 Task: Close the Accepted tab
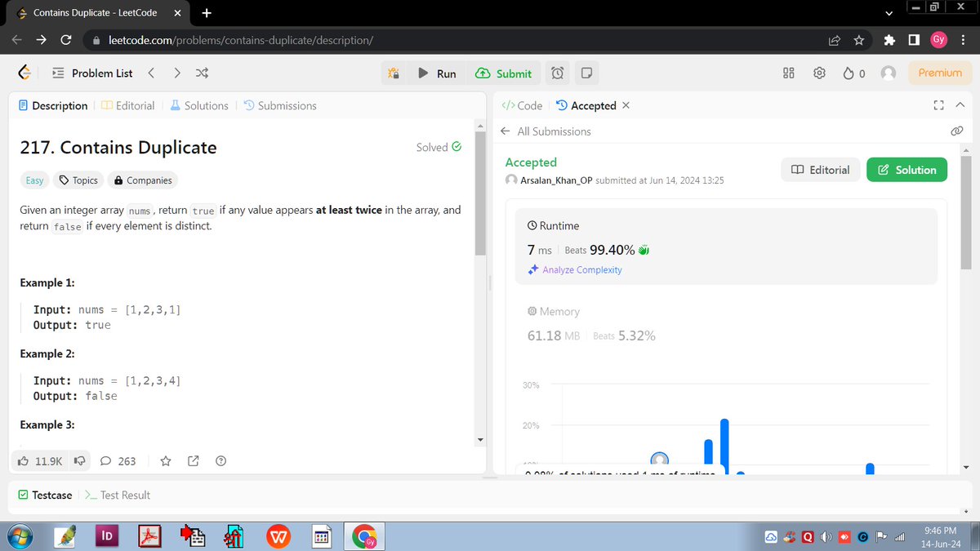click(626, 105)
